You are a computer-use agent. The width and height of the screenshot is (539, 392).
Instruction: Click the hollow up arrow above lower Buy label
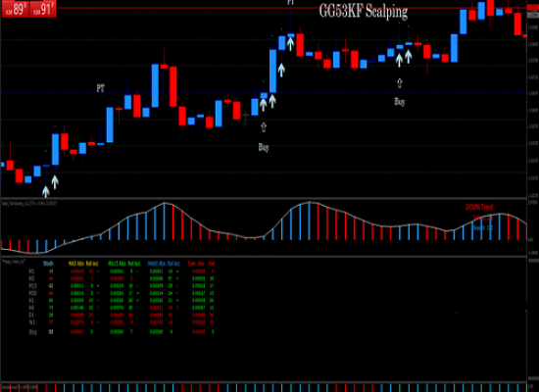click(264, 127)
